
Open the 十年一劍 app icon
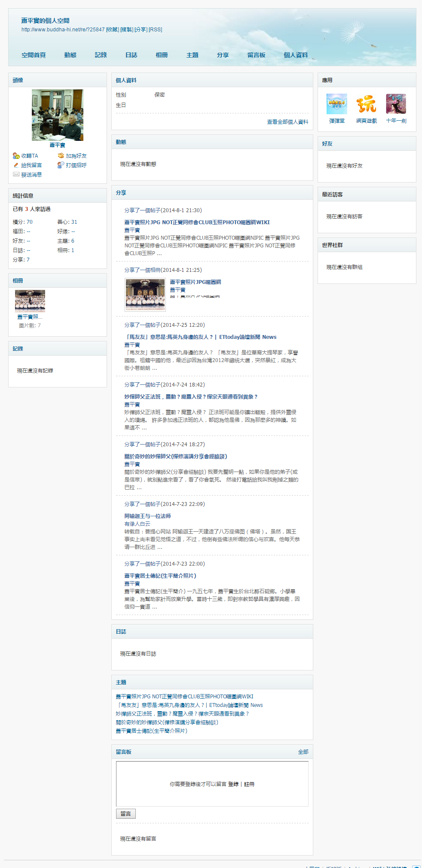point(396,104)
